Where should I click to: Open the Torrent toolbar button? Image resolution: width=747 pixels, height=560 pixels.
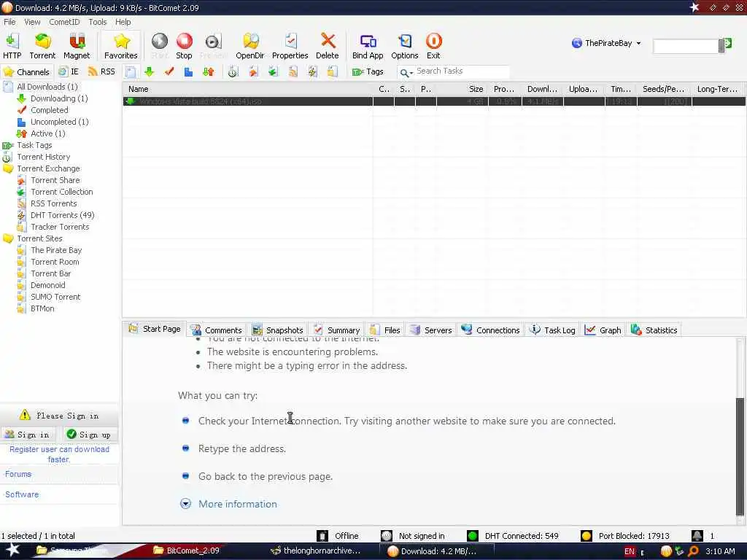pyautogui.click(x=42, y=46)
